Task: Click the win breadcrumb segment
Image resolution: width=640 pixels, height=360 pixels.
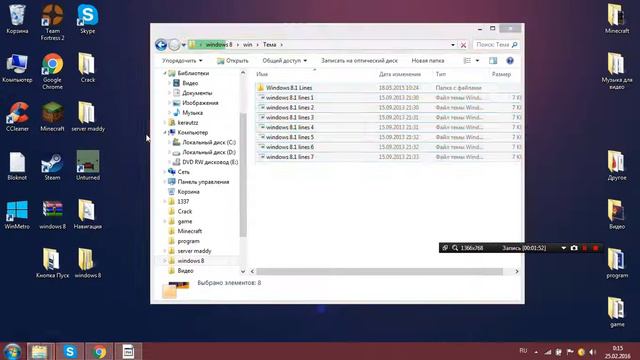Action: pyautogui.click(x=248, y=44)
